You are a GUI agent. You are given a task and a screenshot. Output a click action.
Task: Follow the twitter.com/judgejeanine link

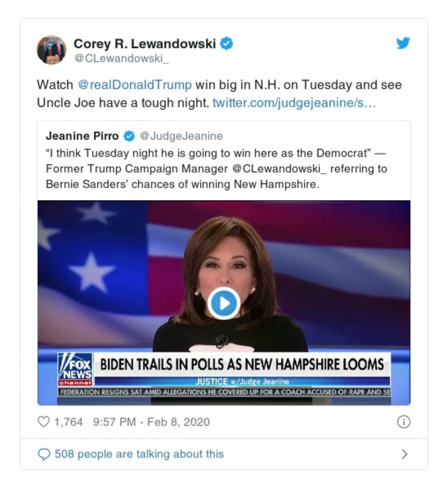pyautogui.click(x=294, y=103)
